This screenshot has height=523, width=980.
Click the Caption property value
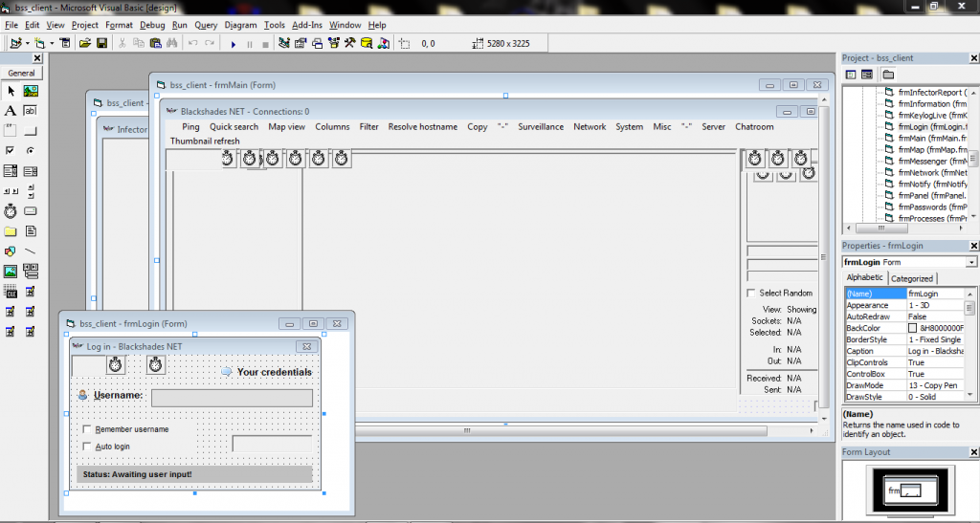(x=935, y=351)
